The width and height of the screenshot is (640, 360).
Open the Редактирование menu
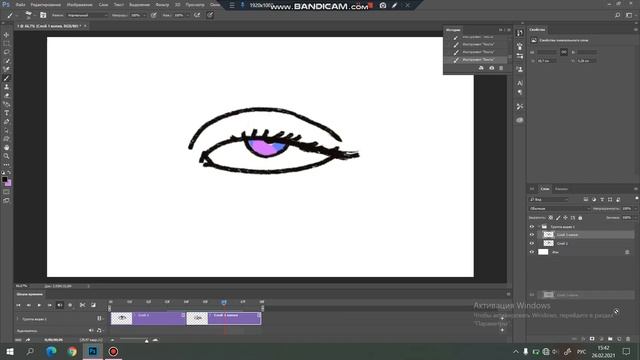pos(46,4)
